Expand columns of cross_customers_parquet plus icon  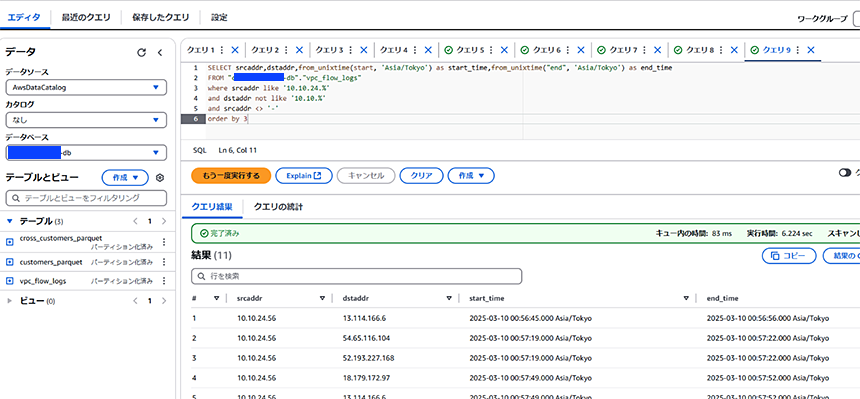[x=9, y=242]
